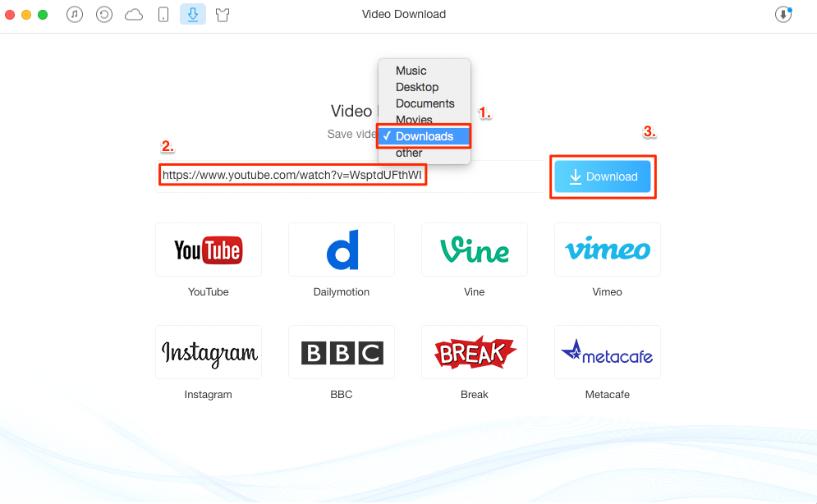Click the BBC text label
Viewport: 817px width, 504px height.
pos(342,395)
